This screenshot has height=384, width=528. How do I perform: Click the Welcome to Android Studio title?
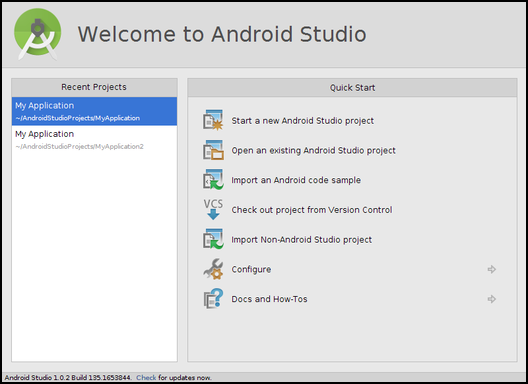[222, 34]
